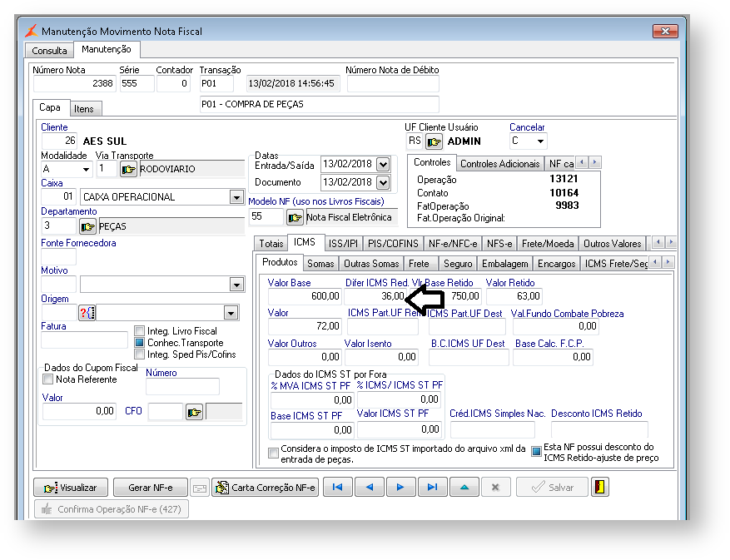This screenshot has width=730, height=560.
Task: Click the CFO lookup hand icon
Action: click(x=194, y=412)
